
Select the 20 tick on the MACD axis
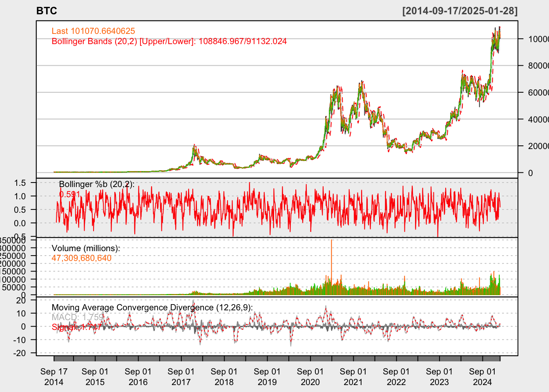[21, 301]
